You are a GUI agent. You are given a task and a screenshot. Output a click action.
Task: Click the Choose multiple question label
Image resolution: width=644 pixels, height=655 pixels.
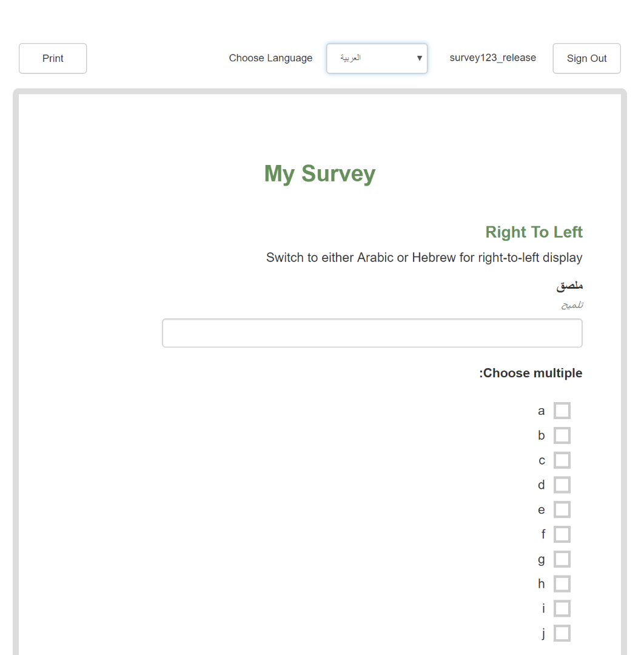[531, 373]
